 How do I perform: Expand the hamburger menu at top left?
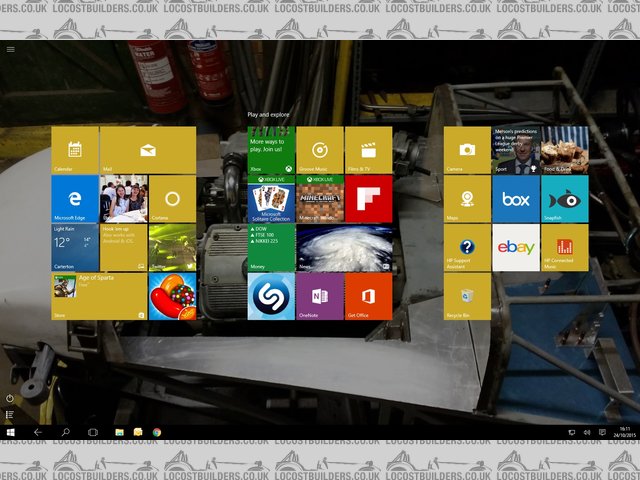[x=11, y=49]
